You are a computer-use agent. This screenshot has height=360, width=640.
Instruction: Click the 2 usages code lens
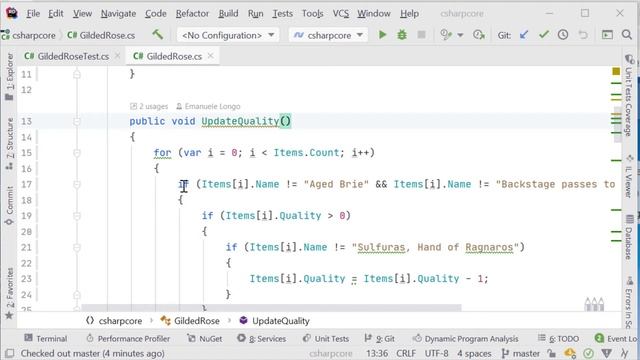(149, 106)
